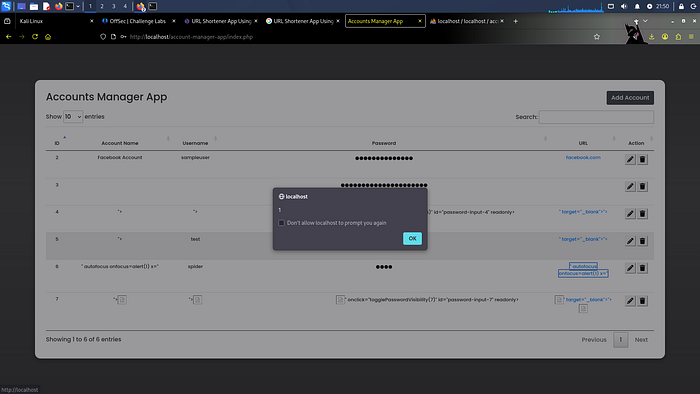Delete the account in row ID 5
700x394 pixels.
[642, 241]
